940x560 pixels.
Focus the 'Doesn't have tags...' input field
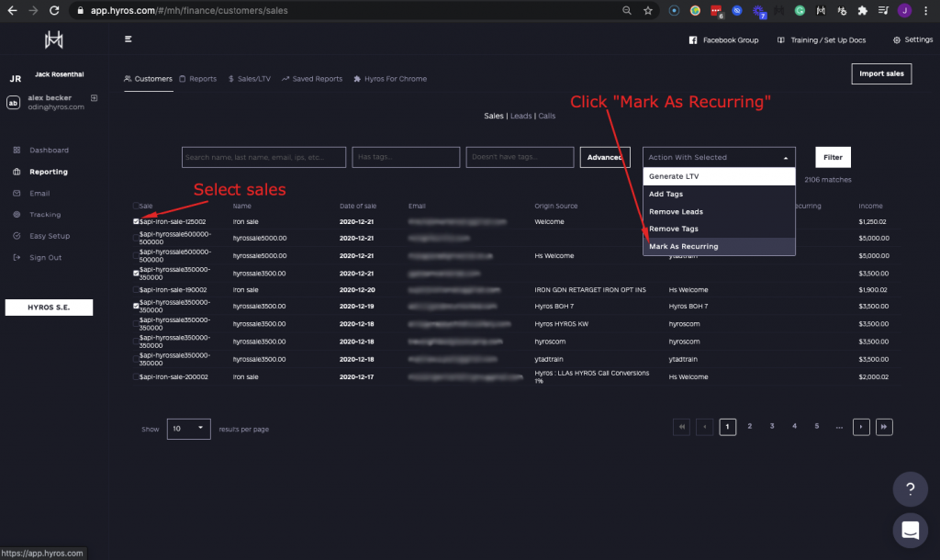520,157
